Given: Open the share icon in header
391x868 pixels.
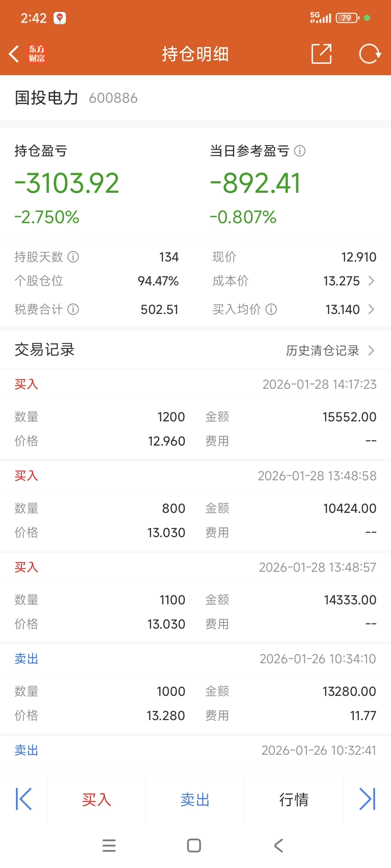Looking at the screenshot, I should (x=321, y=54).
